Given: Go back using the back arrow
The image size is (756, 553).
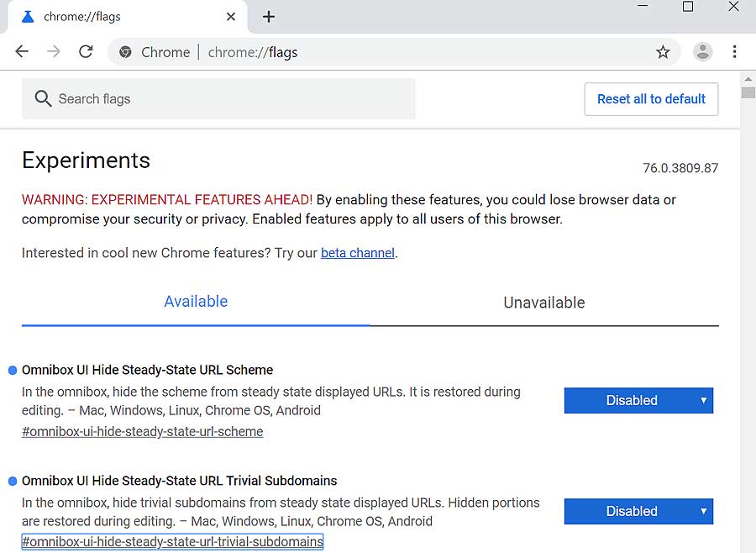Looking at the screenshot, I should [22, 51].
